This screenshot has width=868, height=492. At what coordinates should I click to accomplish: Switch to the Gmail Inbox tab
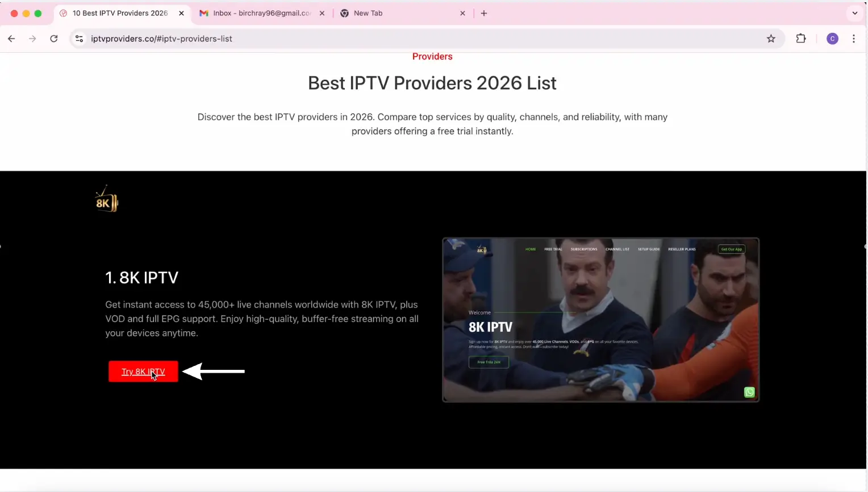tap(262, 13)
